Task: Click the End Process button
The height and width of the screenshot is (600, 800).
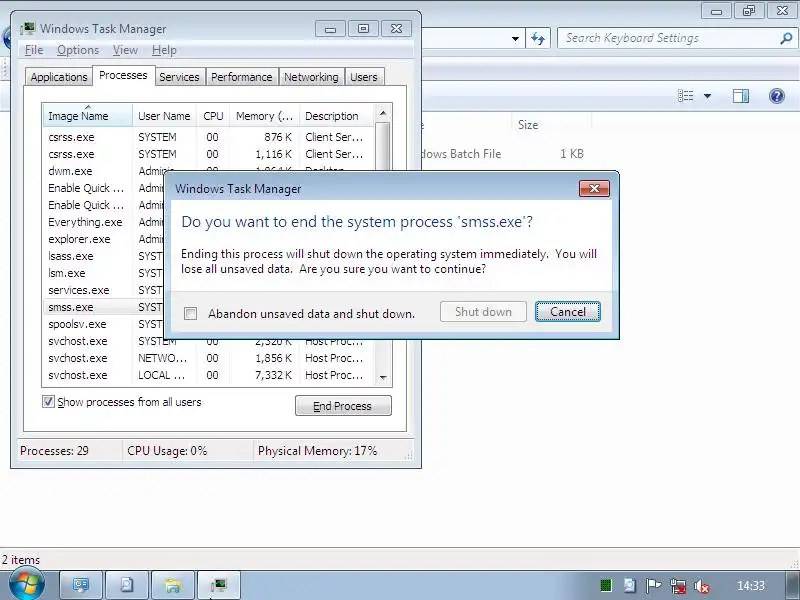Action: (x=343, y=406)
